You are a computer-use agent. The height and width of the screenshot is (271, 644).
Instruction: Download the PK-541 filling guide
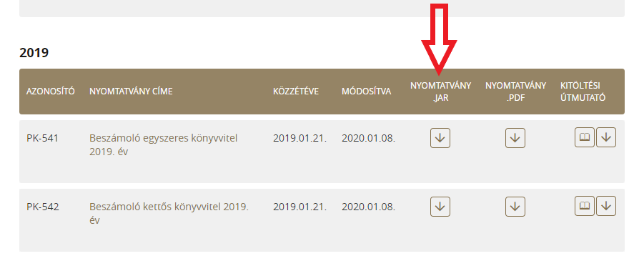(x=606, y=137)
